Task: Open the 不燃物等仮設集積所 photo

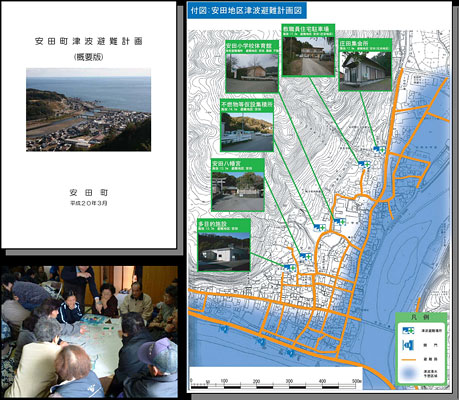Action: pyautogui.click(x=247, y=132)
